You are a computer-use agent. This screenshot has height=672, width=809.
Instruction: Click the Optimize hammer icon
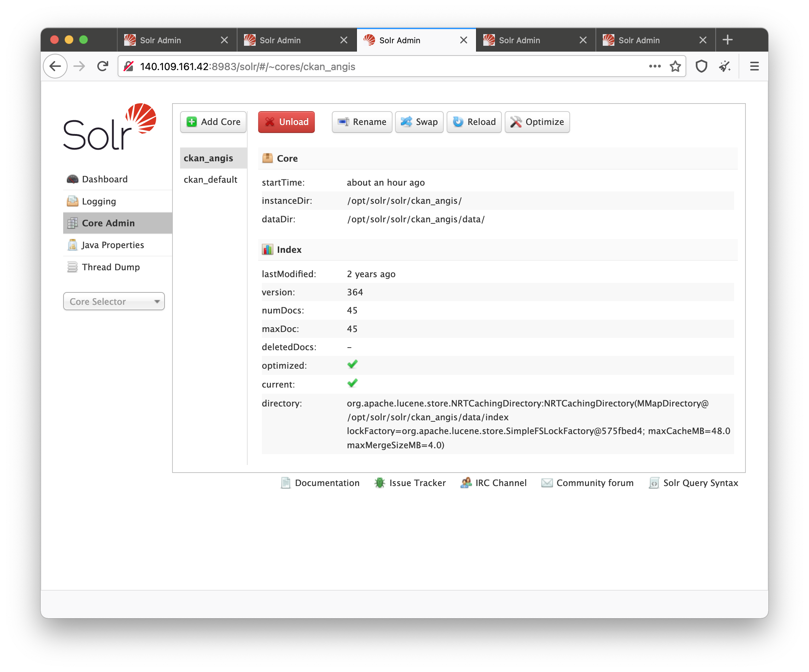(516, 122)
